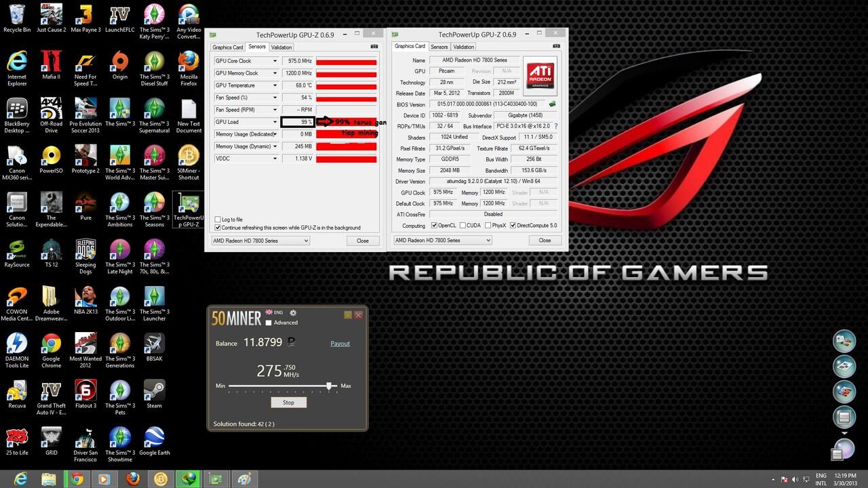Image resolution: width=868 pixels, height=488 pixels.
Task: Click Close button in GPU-Z Sensors window
Action: 363,241
